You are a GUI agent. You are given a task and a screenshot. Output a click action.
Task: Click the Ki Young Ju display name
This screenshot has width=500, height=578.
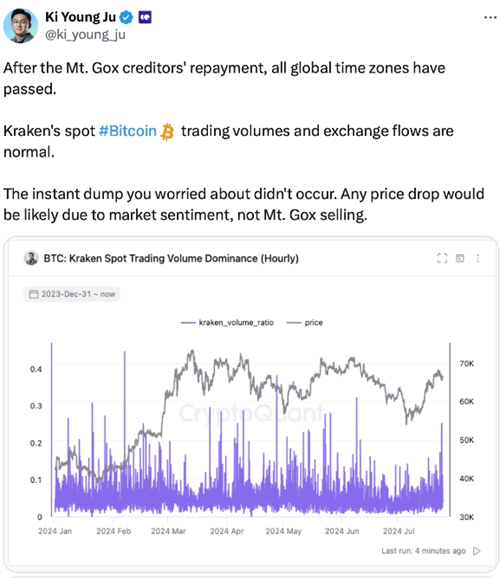click(80, 17)
